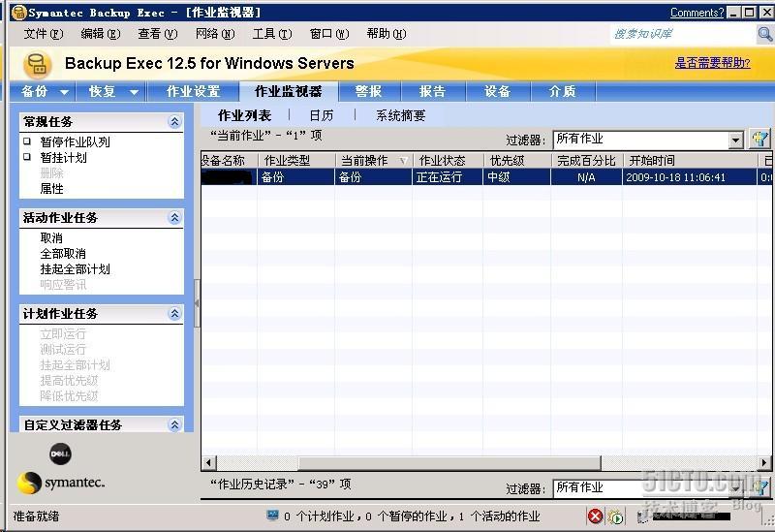Click 挂起全部计划 under 活动作业任务
Viewport: 775px width, 532px height.
coord(76,269)
